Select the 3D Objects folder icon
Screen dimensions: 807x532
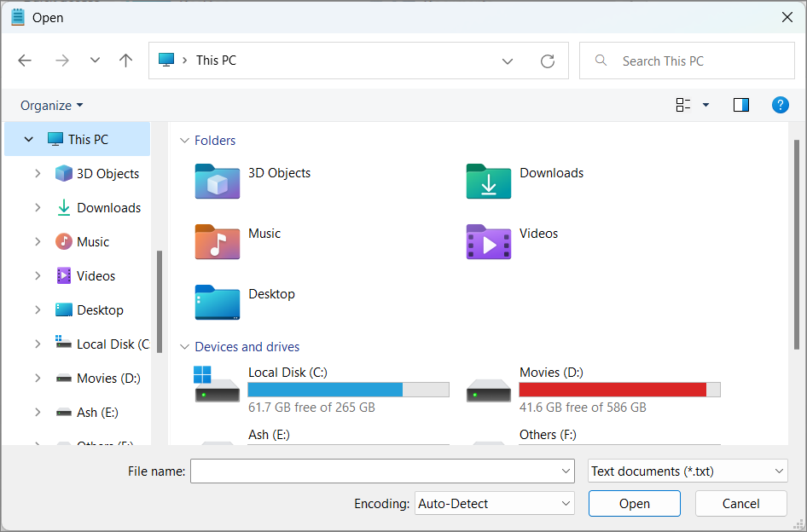[x=218, y=181]
